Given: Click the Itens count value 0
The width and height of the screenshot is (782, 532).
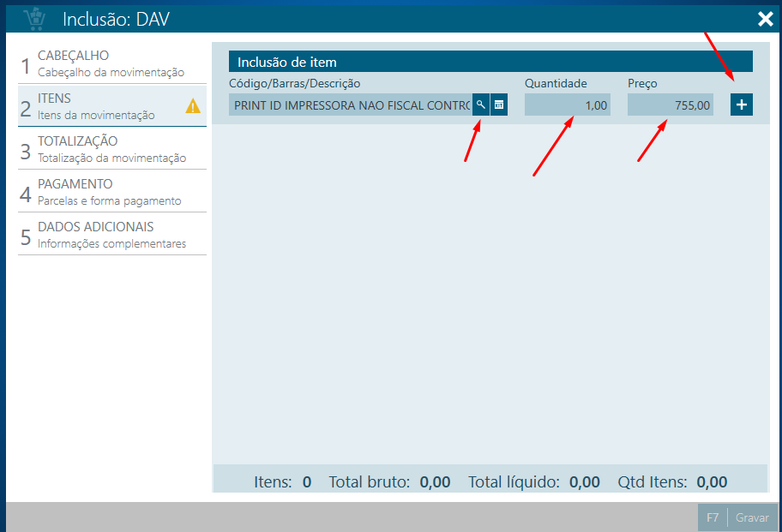Looking at the screenshot, I should click(x=307, y=481).
